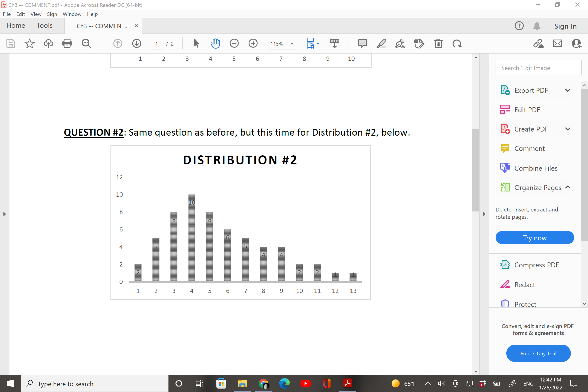Viewport: 588px width, 392px height.
Task: Collapse the Organize Pages section
Action: [568, 187]
